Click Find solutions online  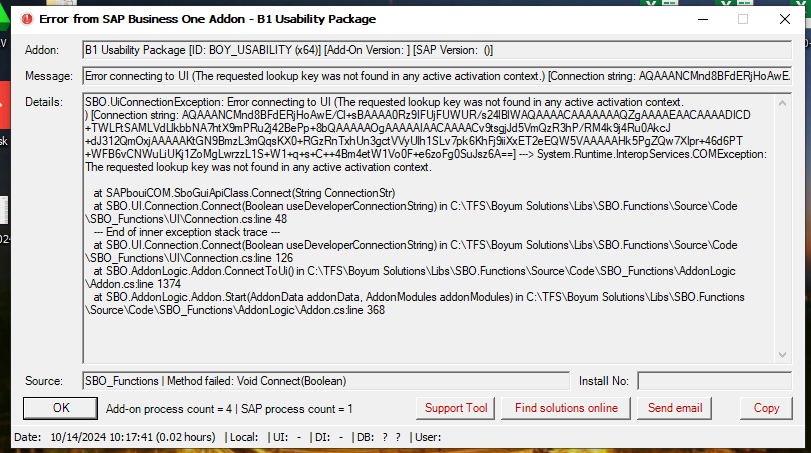(x=566, y=408)
